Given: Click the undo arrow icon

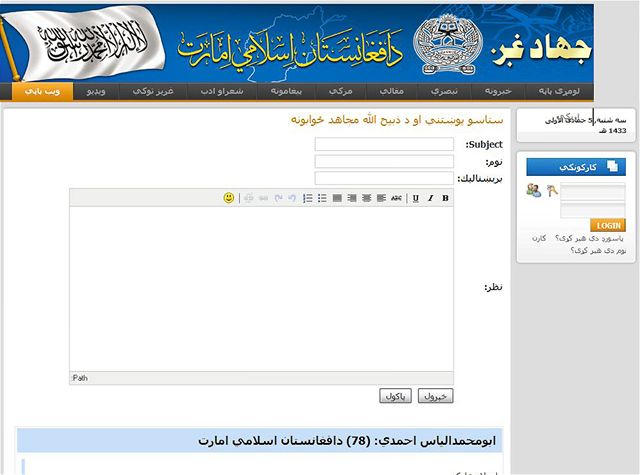Looking at the screenshot, I should (292, 198).
